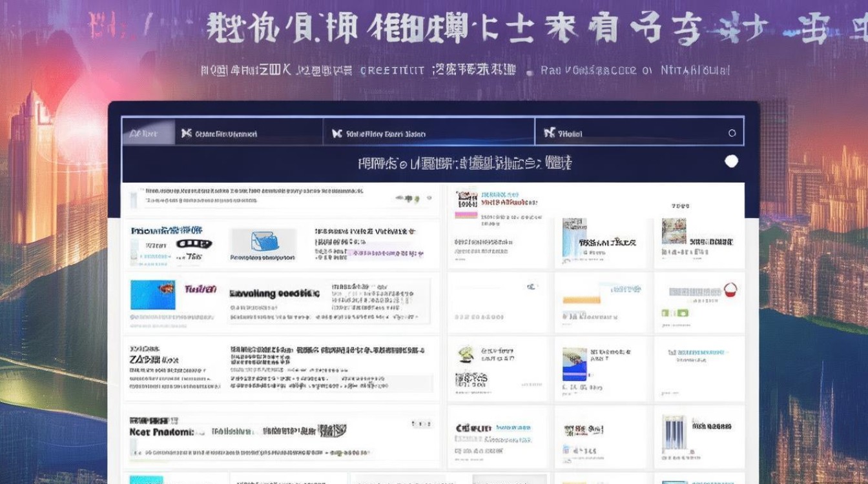Viewport: 868px width, 484px height.
Task: Click the green leaf logo in the right-hand card
Action: (466, 354)
